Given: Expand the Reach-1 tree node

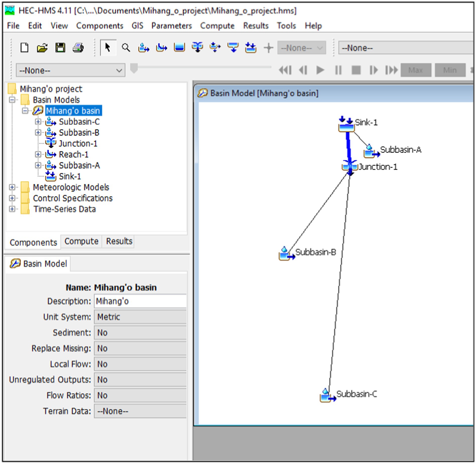Looking at the screenshot, I should click(x=38, y=154).
